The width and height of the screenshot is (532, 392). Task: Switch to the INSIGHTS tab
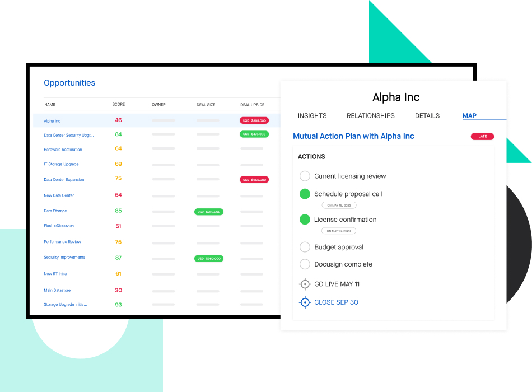point(312,116)
